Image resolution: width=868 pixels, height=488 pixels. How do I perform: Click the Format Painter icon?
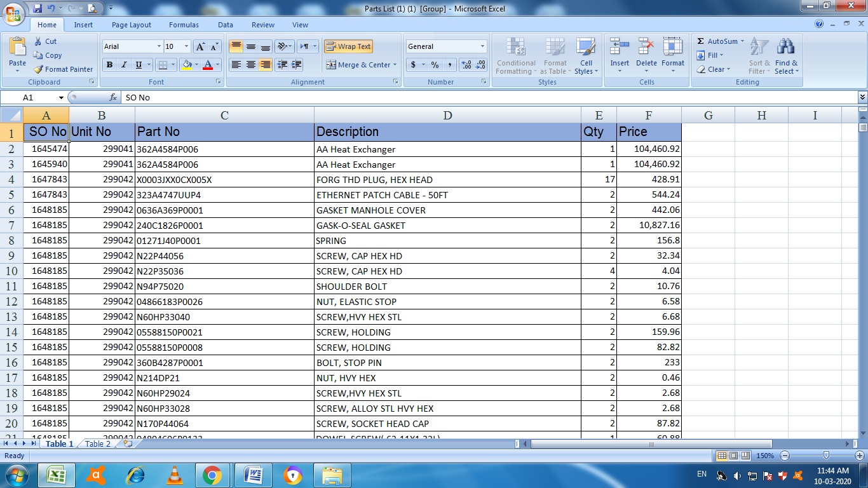pyautogui.click(x=38, y=69)
